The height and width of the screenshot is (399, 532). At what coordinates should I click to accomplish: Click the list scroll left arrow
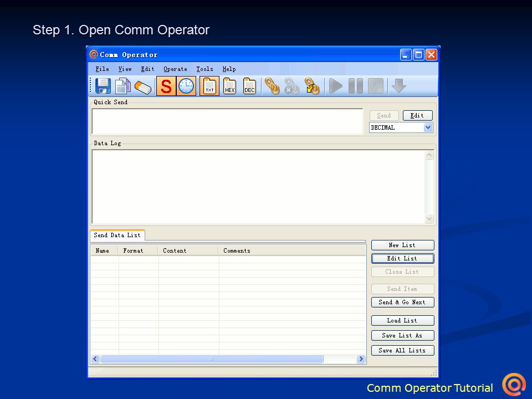tap(95, 359)
